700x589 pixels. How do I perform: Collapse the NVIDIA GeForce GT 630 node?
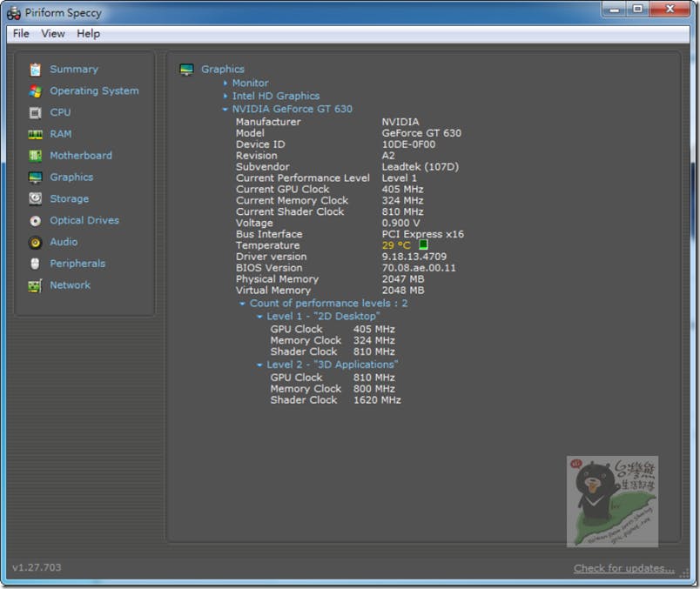pyautogui.click(x=225, y=110)
